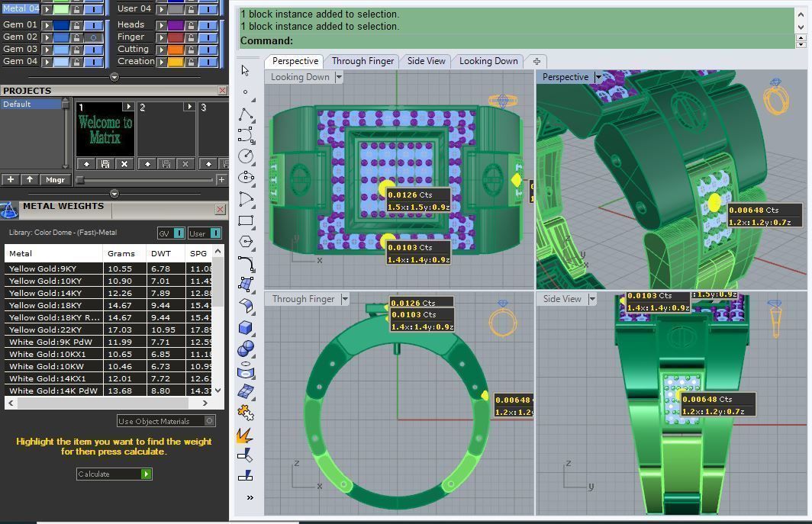The image size is (812, 524).
Task: Click the Heads purple color swatch
Action: (x=176, y=25)
